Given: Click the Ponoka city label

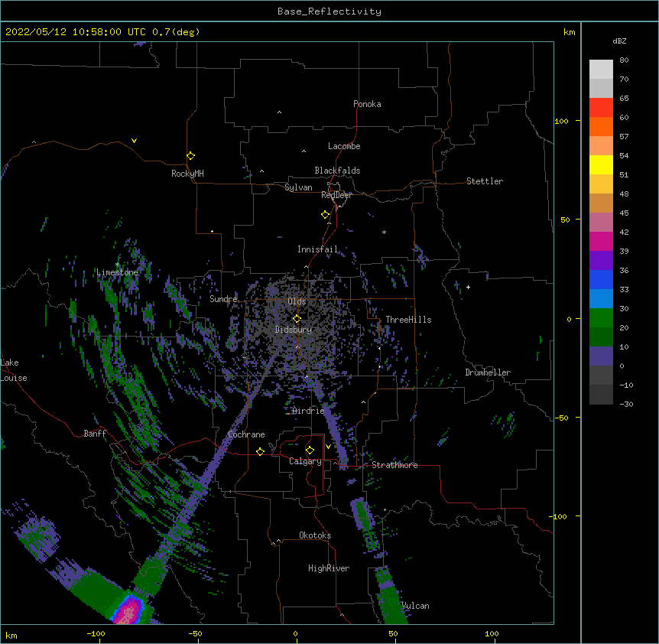Looking at the screenshot, I should 367,104.
